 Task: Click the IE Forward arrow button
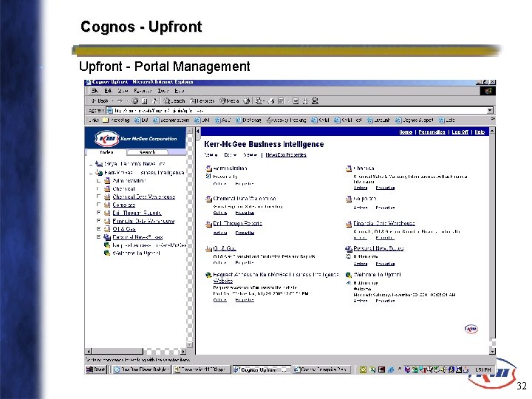coord(120,100)
